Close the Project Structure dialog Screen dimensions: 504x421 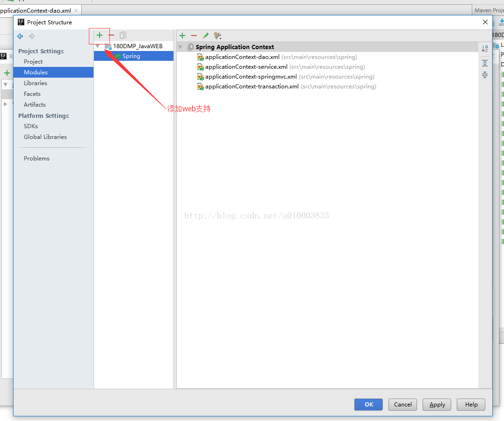[485, 22]
